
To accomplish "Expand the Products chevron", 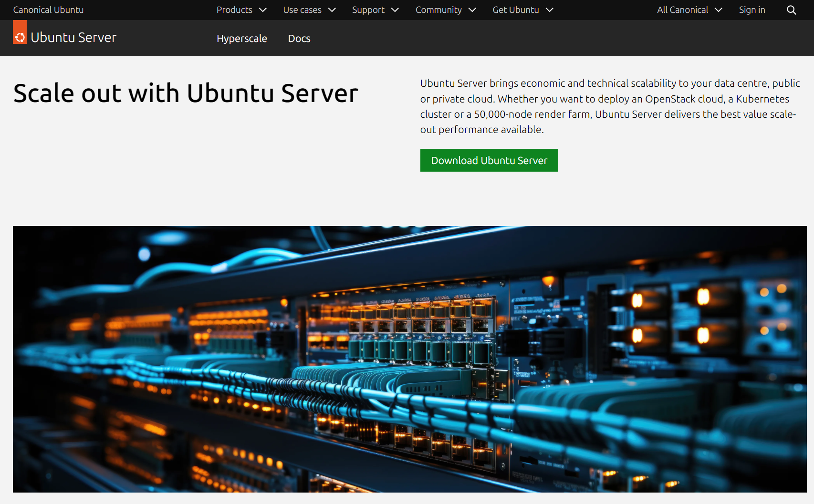I will coord(262,10).
